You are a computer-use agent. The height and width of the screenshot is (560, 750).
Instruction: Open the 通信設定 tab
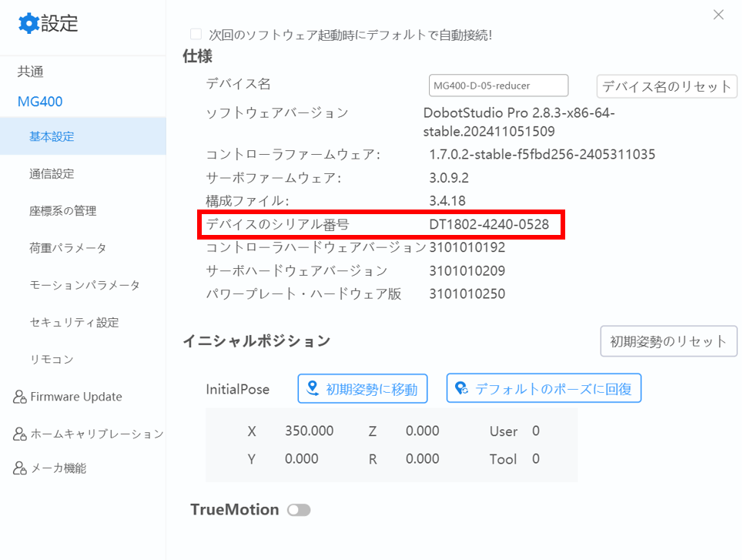pos(52,174)
